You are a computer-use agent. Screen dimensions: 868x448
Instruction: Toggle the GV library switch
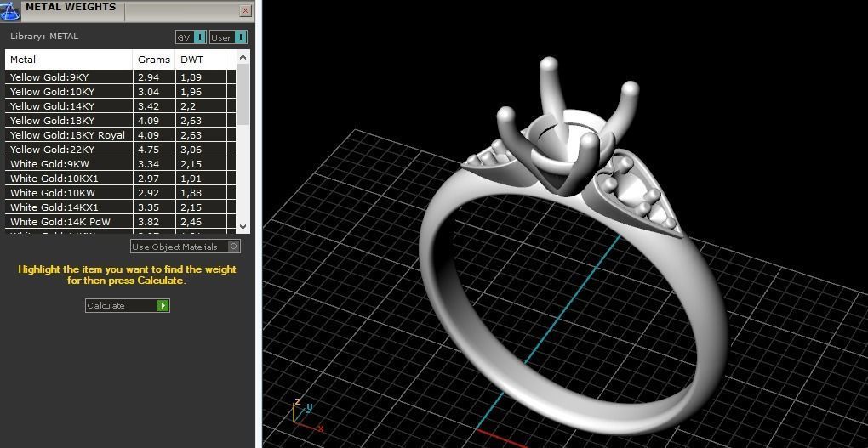pos(191,37)
